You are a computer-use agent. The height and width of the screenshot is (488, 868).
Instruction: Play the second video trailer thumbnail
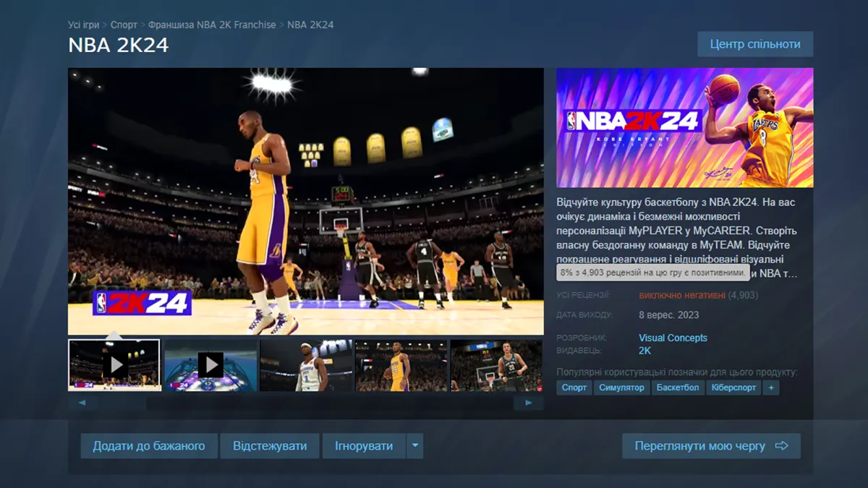click(x=210, y=365)
